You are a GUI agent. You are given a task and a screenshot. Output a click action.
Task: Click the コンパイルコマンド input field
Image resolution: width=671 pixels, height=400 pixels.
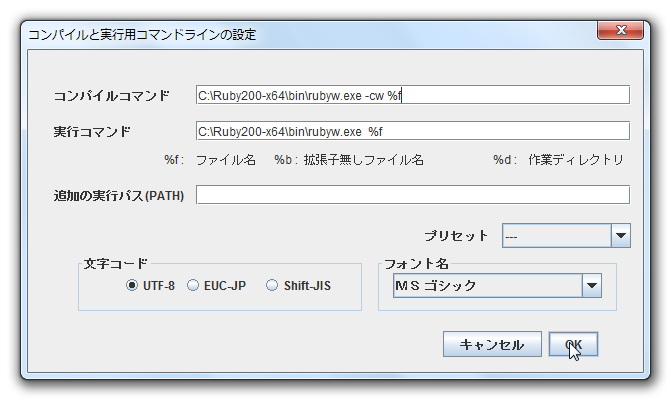pos(413,95)
